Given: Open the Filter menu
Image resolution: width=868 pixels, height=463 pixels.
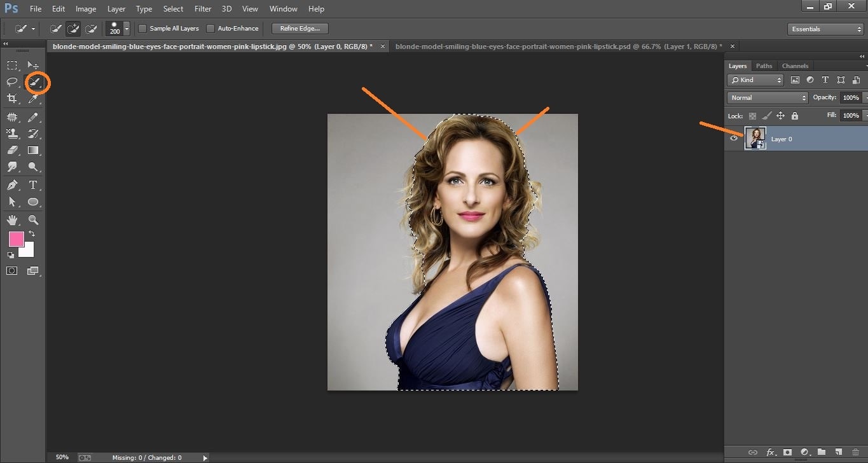Looking at the screenshot, I should (x=202, y=8).
